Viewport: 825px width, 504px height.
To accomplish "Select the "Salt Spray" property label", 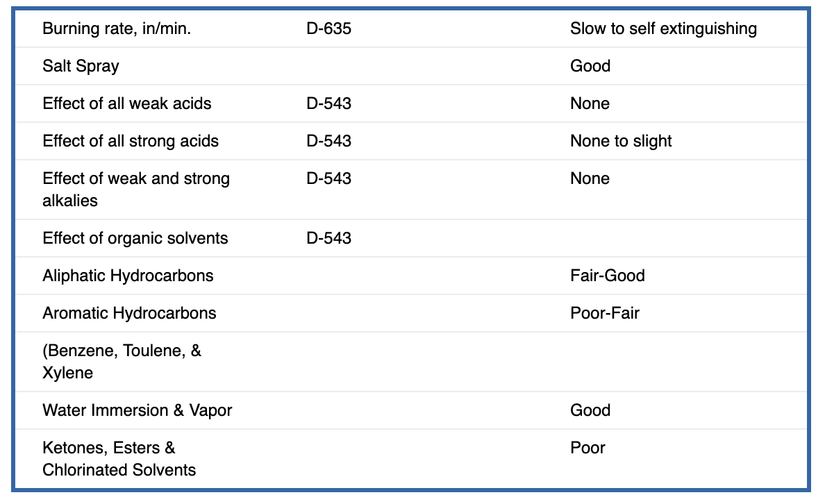I will pyautogui.click(x=81, y=66).
